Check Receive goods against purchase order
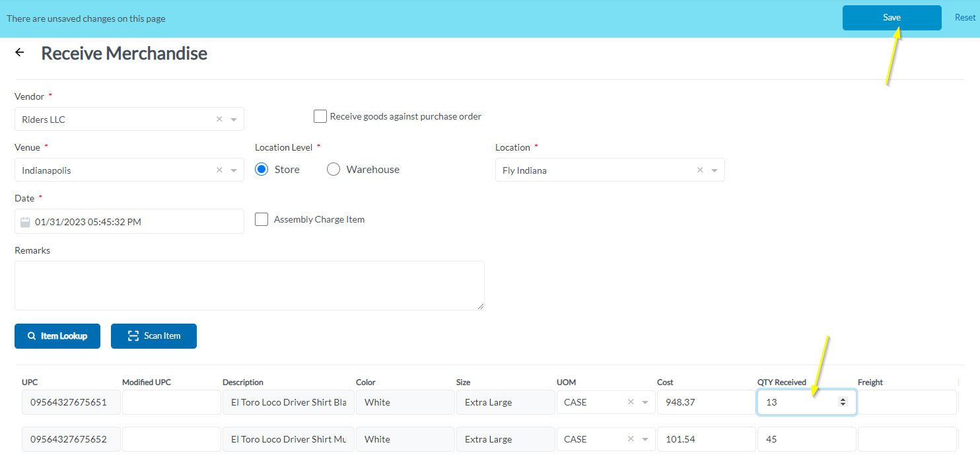Image resolution: width=980 pixels, height=459 pixels. tap(320, 116)
